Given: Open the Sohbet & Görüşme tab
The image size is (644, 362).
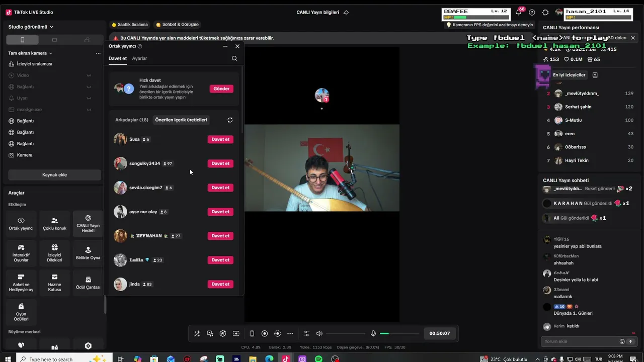Looking at the screenshot, I should tap(177, 24).
